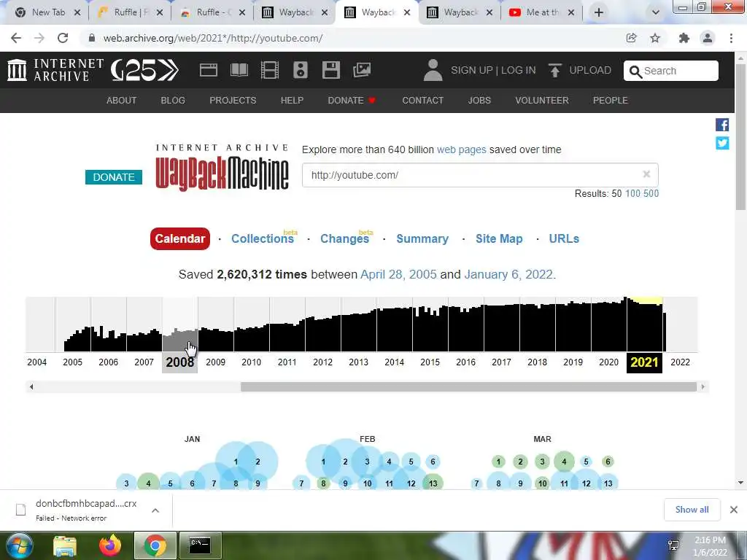Select year 2021 on the timeline

644,362
